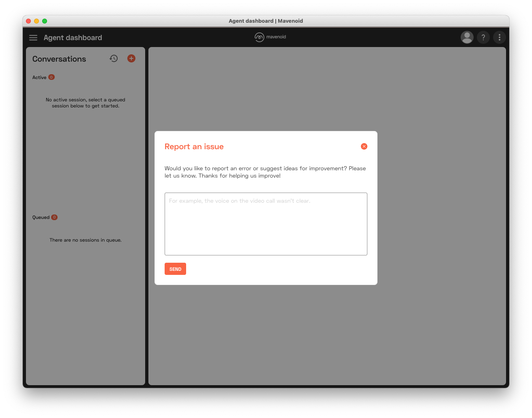Click the Queued count badge
Image resolution: width=532 pixels, height=418 pixels.
(54, 217)
